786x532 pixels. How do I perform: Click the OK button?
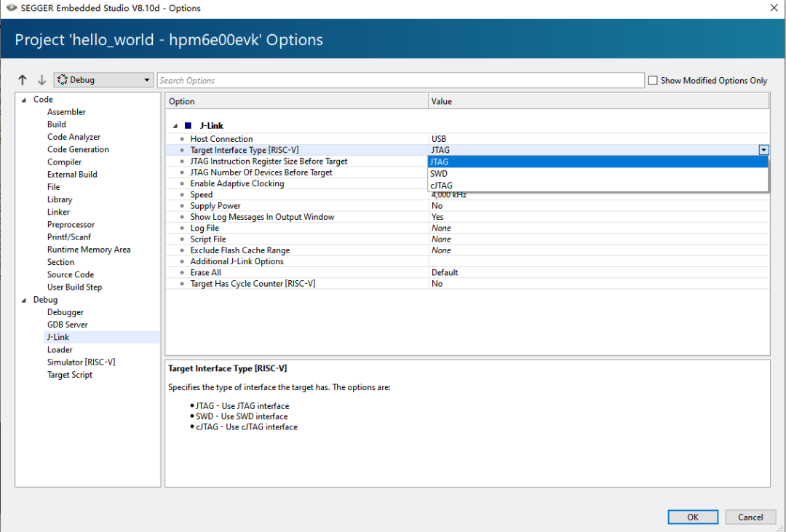693,517
